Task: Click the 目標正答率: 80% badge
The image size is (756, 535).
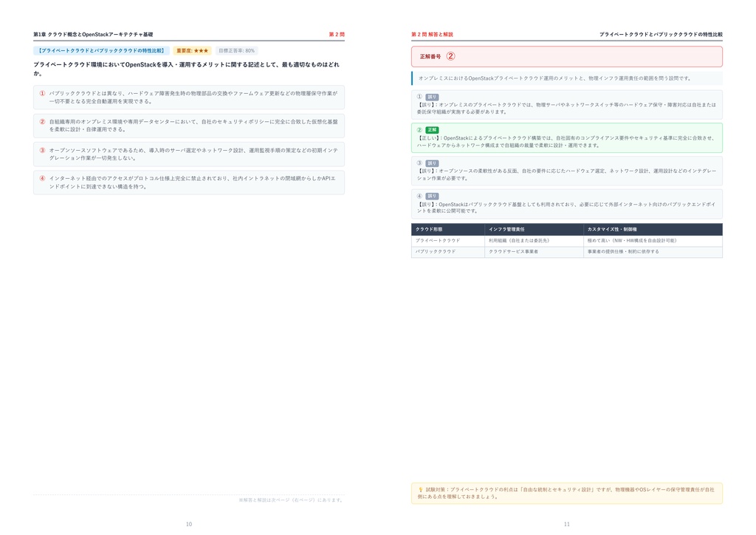Action: click(236, 51)
